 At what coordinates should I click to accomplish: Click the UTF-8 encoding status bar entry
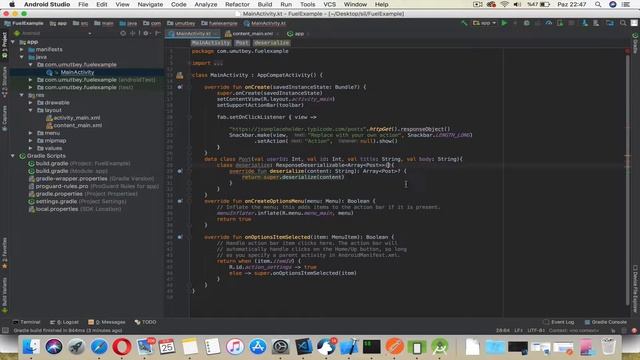(536, 330)
